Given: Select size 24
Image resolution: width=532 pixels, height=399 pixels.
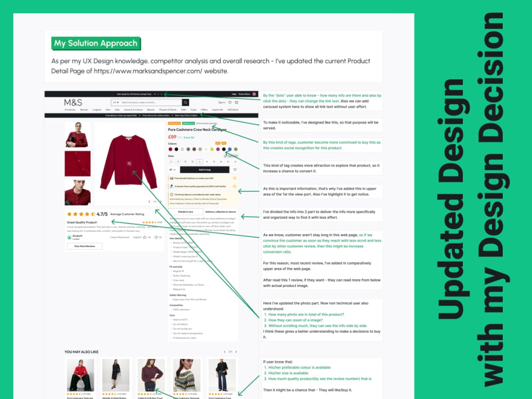Looking at the screenshot, I should point(235,162).
